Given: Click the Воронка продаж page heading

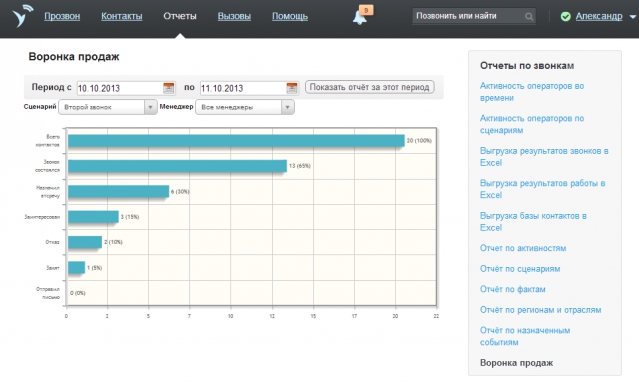Looking at the screenshot, I should [74, 57].
